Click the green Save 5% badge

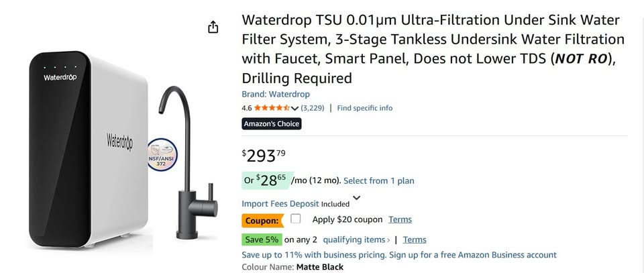click(262, 239)
